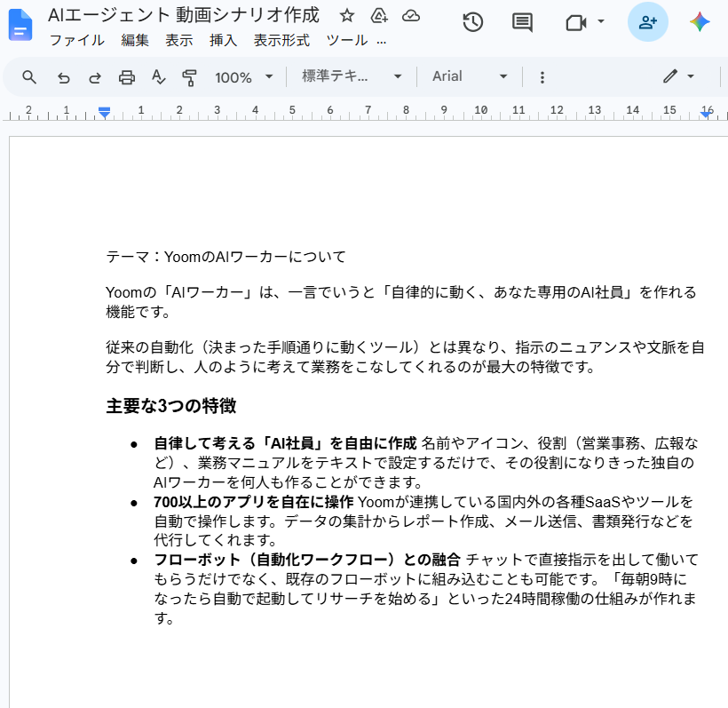Expand the video call options arrow

[601, 21]
